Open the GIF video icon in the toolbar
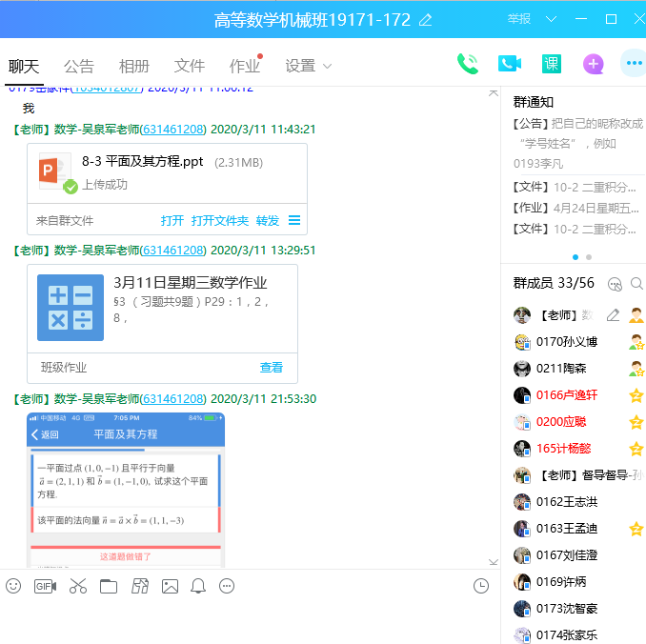 pyautogui.click(x=45, y=586)
